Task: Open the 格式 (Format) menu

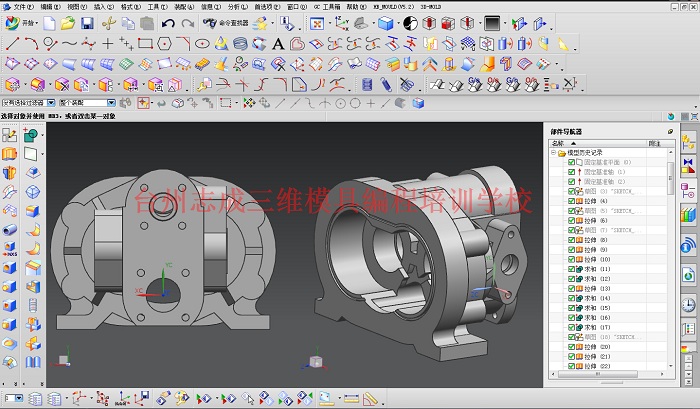Action: [x=130, y=7]
